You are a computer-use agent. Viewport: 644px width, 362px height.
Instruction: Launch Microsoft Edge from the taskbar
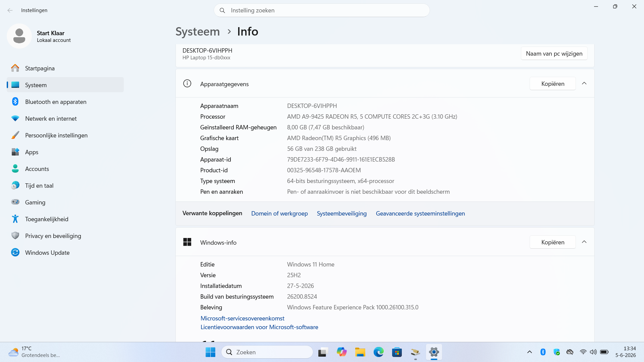(379, 352)
